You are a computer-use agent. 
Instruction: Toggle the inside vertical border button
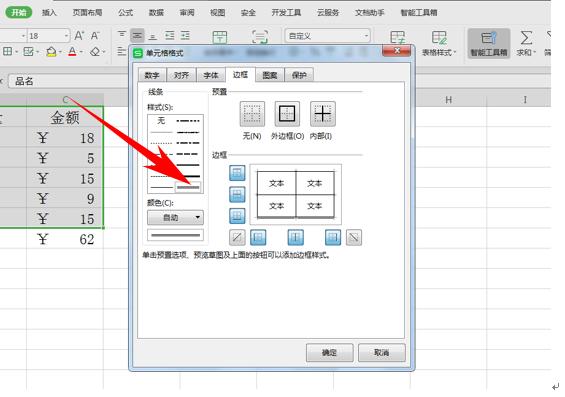pyautogui.click(x=295, y=237)
